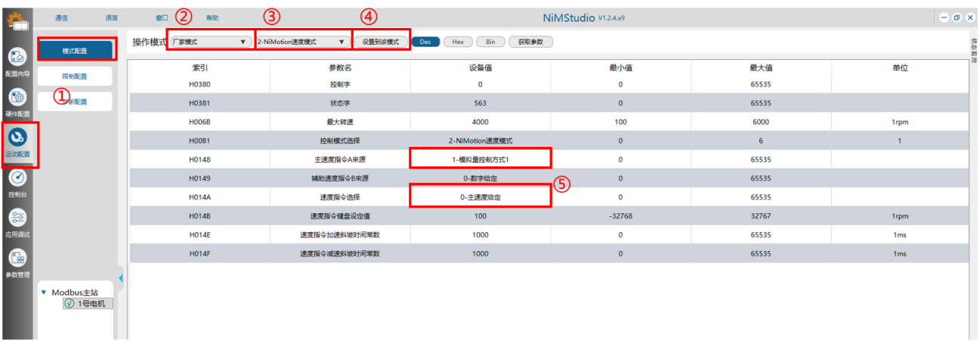The height and width of the screenshot is (342, 980).
Task: Open the 厂家模式 operation mode dropdown
Action: coord(209,42)
